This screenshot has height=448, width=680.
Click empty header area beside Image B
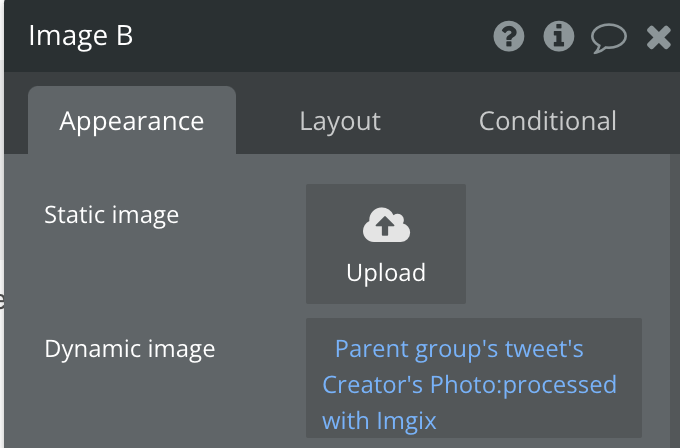tap(300, 36)
